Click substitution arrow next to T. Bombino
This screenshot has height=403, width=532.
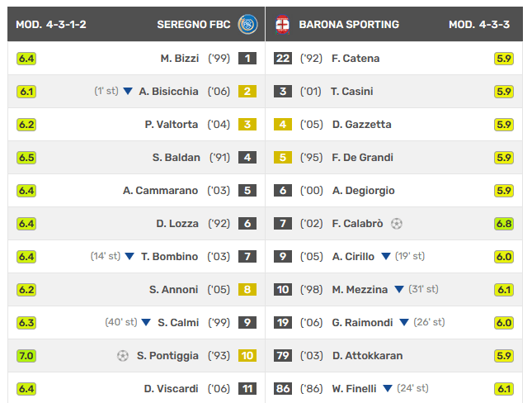(x=129, y=257)
